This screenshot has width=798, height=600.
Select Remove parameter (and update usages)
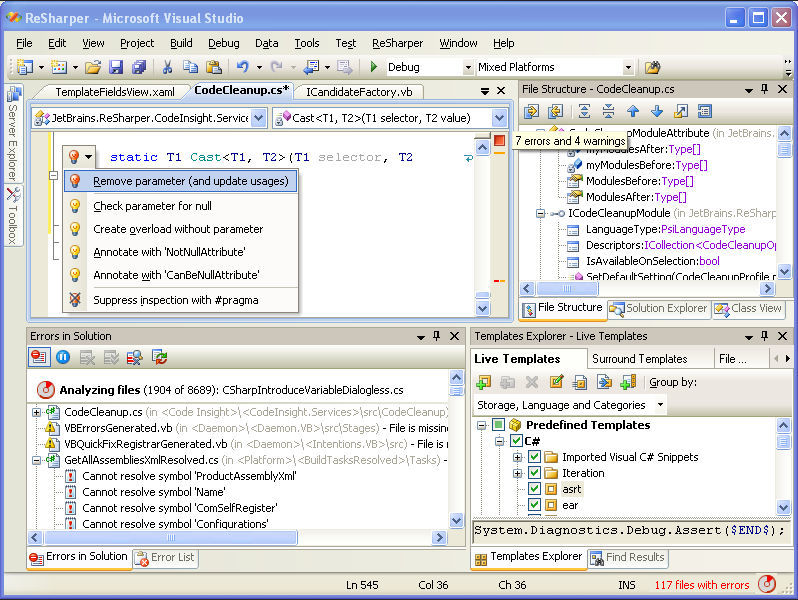click(190, 181)
